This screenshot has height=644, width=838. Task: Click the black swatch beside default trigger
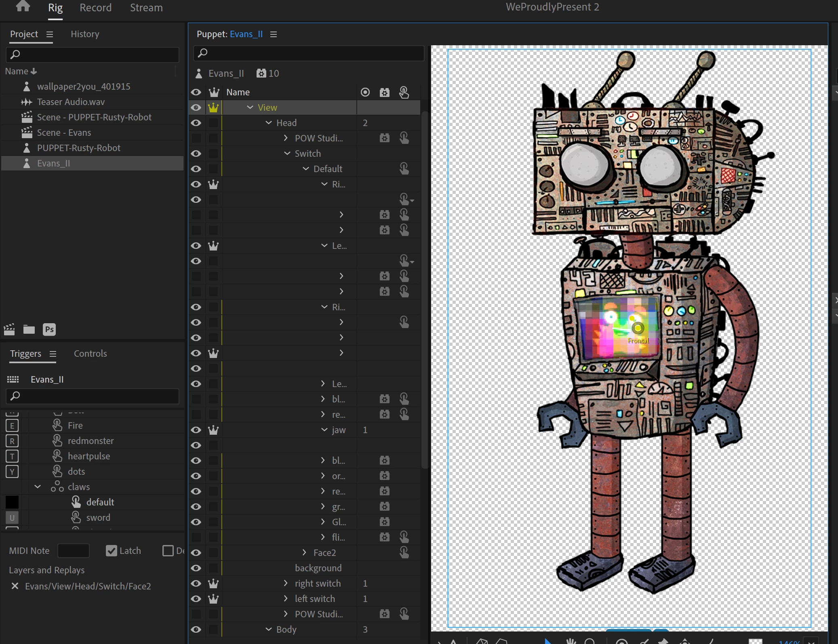click(12, 502)
